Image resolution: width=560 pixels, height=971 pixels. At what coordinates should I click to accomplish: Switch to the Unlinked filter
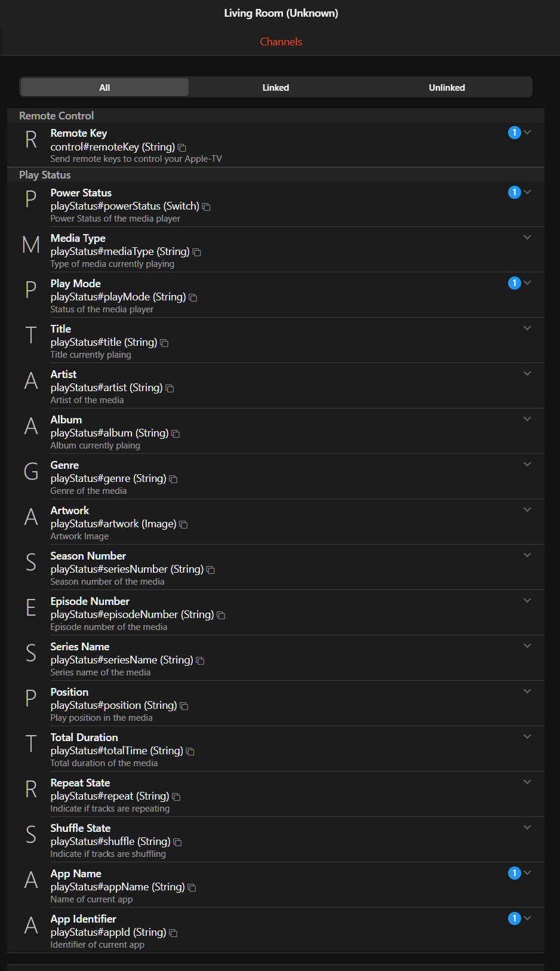447,87
